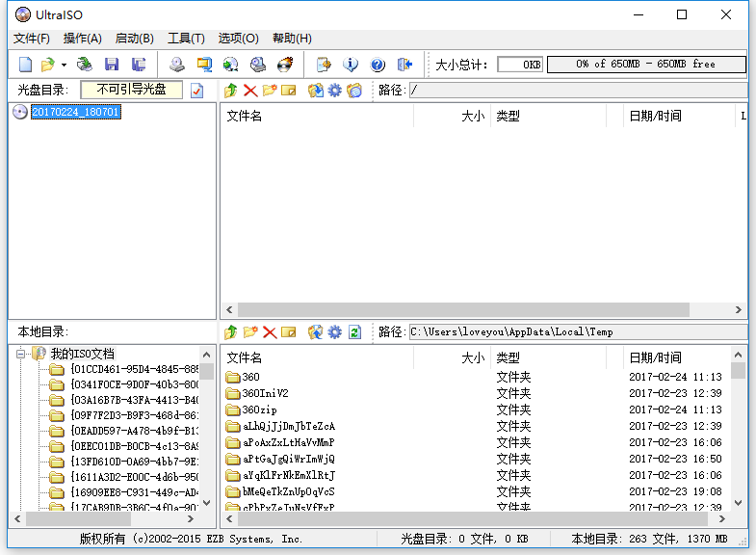Open the 帮助(H) menu
Screen dimensions: 756x555
pos(292,39)
